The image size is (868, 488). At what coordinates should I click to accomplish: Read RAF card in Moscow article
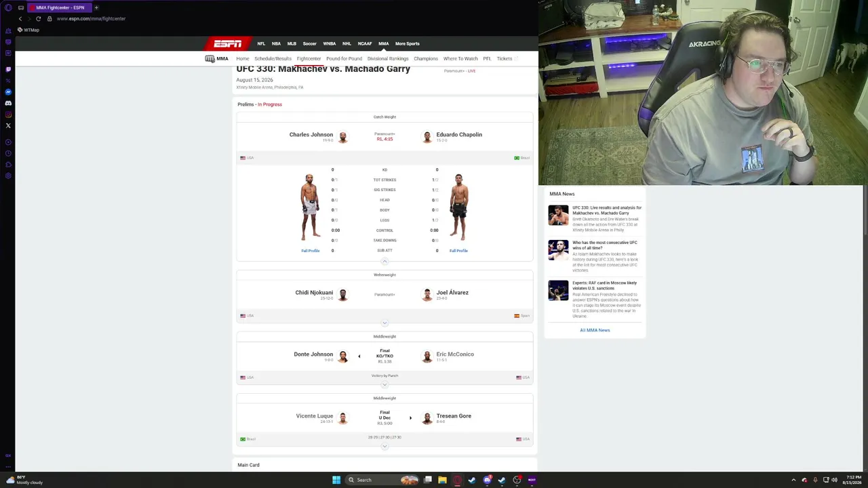(605, 285)
